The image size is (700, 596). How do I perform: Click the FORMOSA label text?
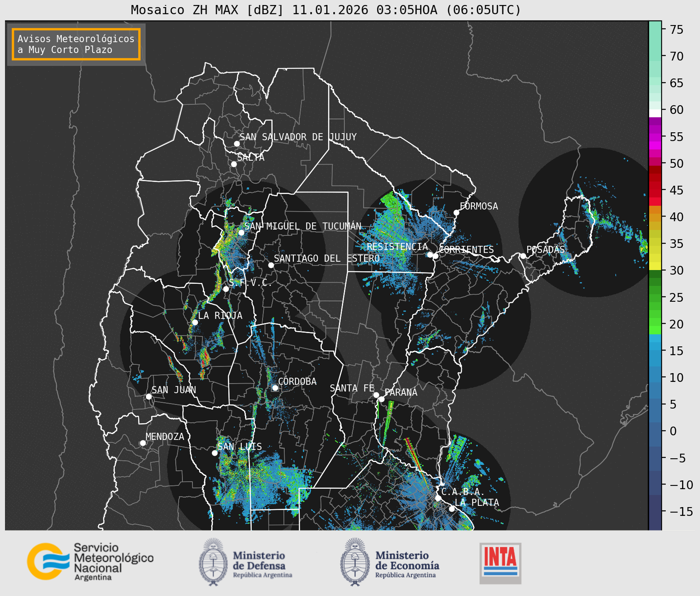(479, 206)
